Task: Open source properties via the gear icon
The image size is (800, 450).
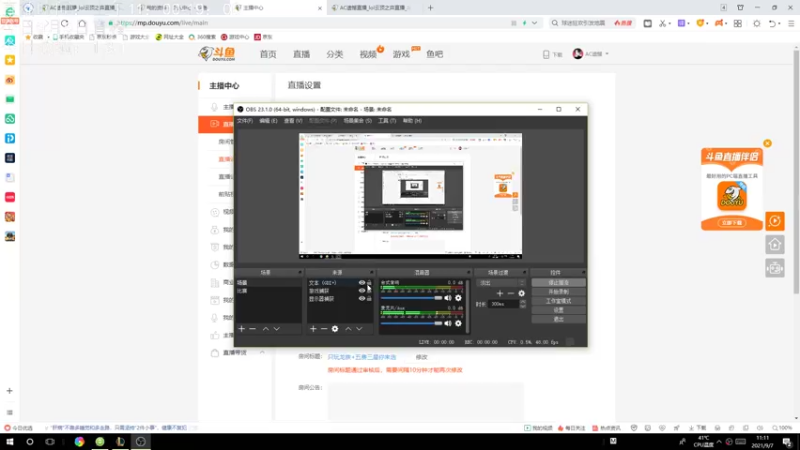Action: click(335, 329)
